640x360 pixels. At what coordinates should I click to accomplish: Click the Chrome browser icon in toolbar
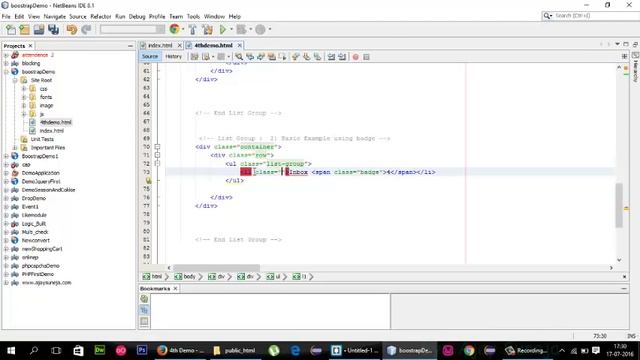[x=174, y=29]
